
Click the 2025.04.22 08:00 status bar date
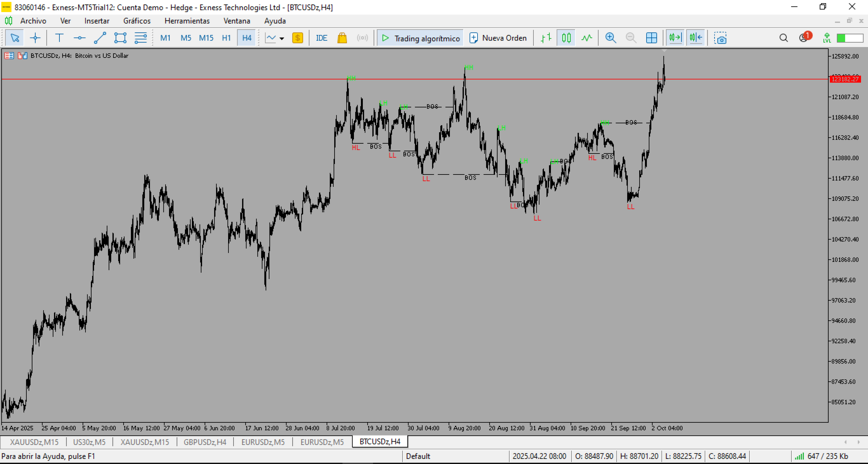tap(539, 456)
